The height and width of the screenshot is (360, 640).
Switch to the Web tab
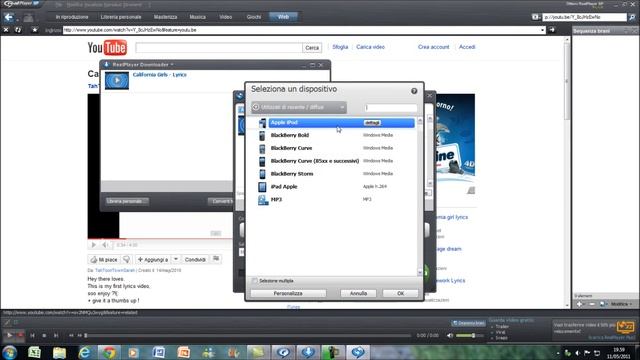(283, 17)
